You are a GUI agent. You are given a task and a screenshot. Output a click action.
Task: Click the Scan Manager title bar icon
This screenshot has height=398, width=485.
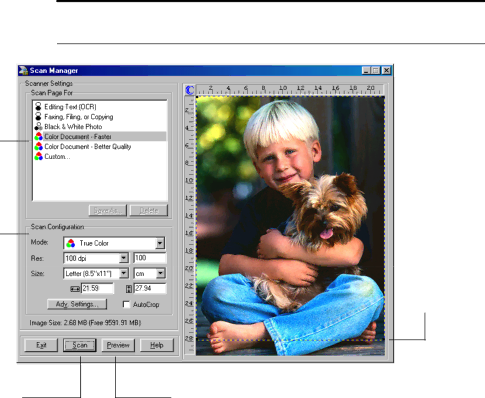tap(23, 70)
